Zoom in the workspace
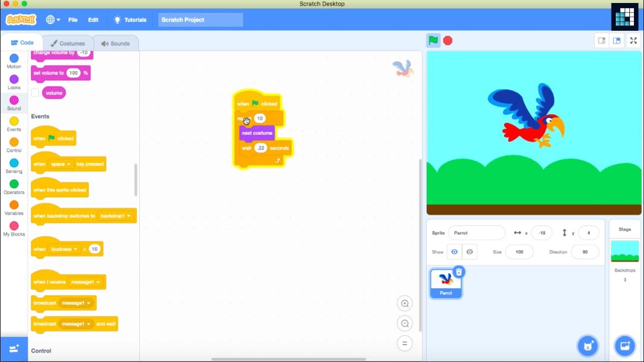The image size is (644, 362). click(405, 303)
